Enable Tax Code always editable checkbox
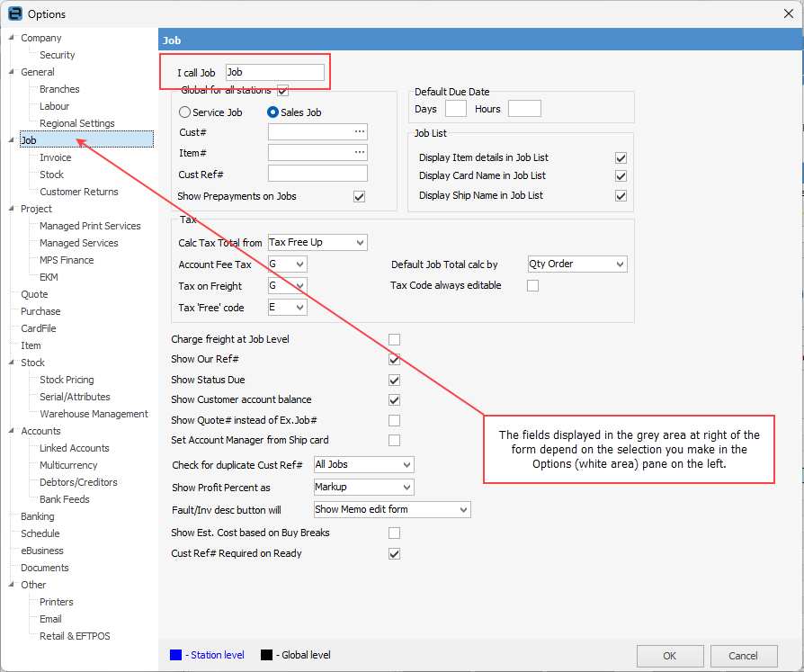This screenshot has height=672, width=804. tap(533, 286)
